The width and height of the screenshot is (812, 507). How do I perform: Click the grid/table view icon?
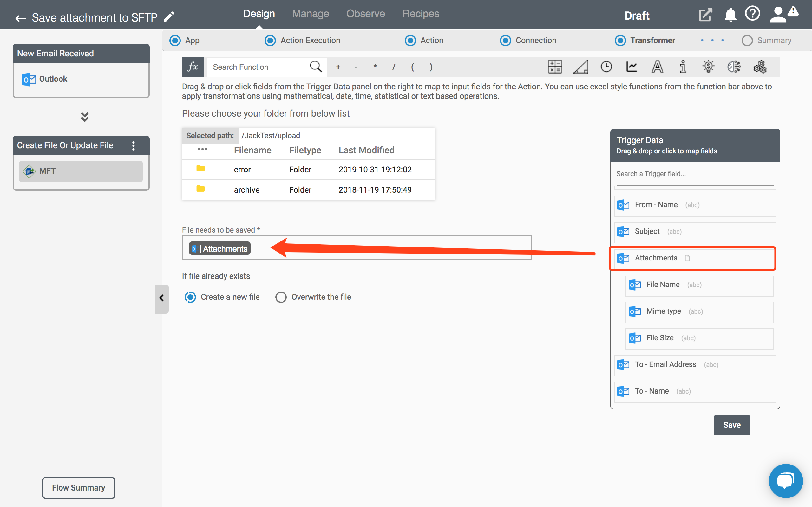[554, 67]
